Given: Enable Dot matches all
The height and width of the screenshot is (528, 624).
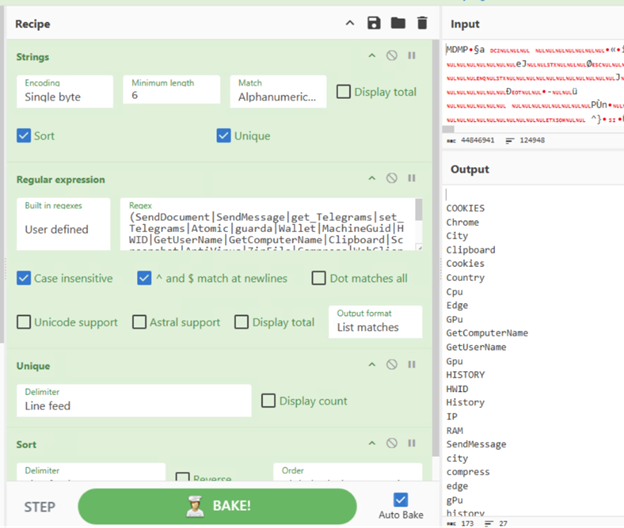Looking at the screenshot, I should [x=319, y=278].
